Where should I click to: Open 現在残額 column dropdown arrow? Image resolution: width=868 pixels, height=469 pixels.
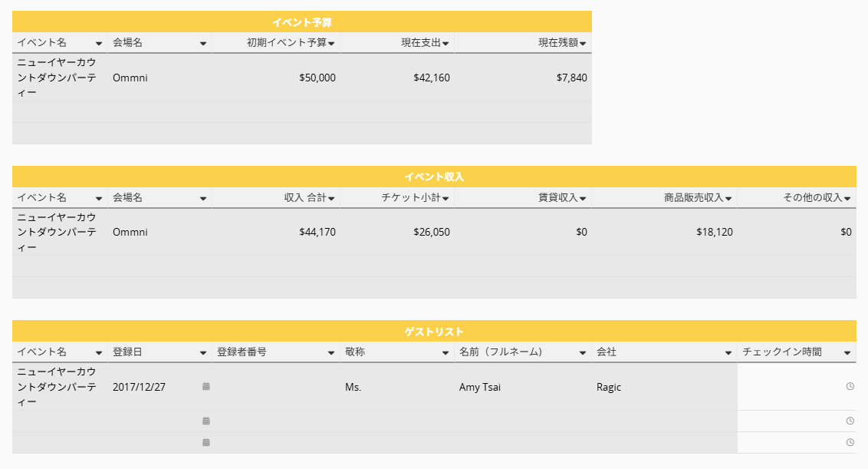(x=583, y=43)
